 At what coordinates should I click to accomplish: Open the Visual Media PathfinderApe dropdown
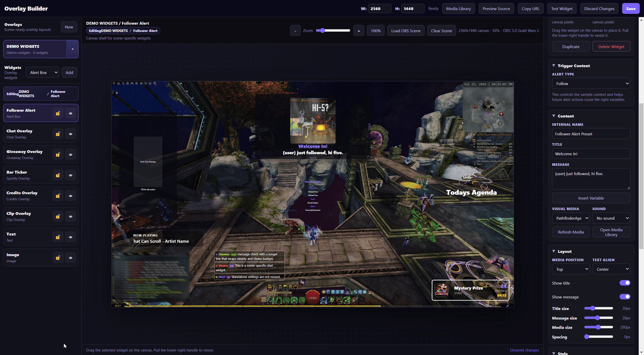point(571,218)
